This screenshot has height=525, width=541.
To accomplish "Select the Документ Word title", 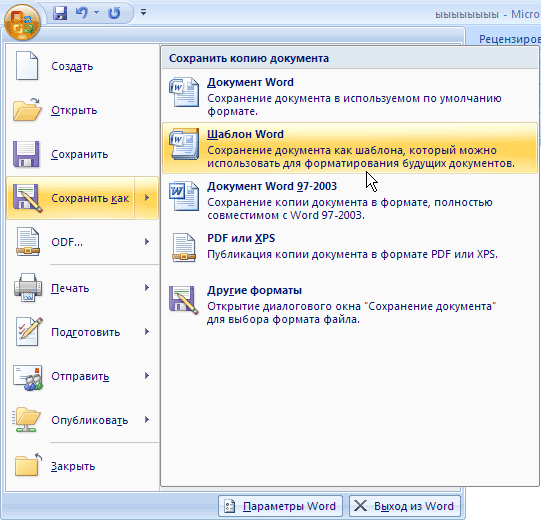I will (250, 82).
